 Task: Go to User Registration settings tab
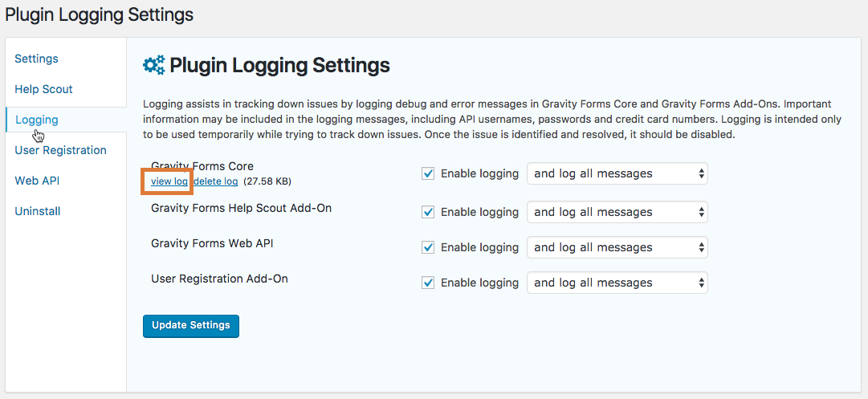(61, 150)
